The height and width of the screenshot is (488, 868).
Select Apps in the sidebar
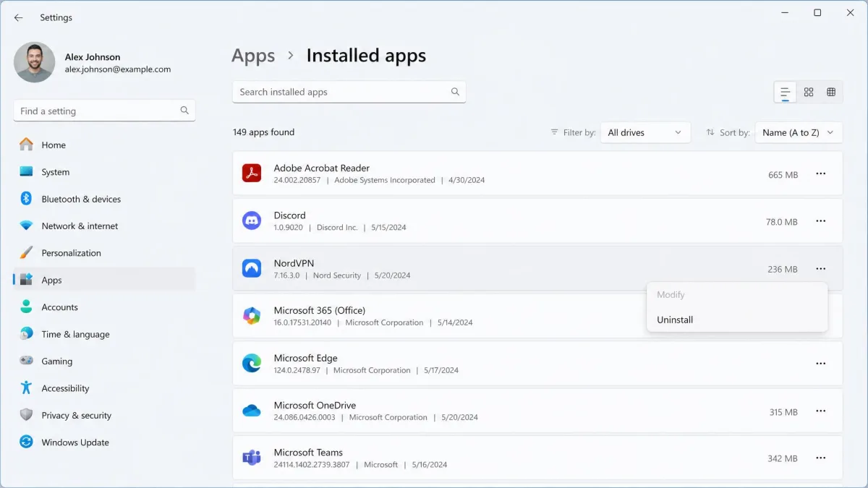[x=104, y=280]
